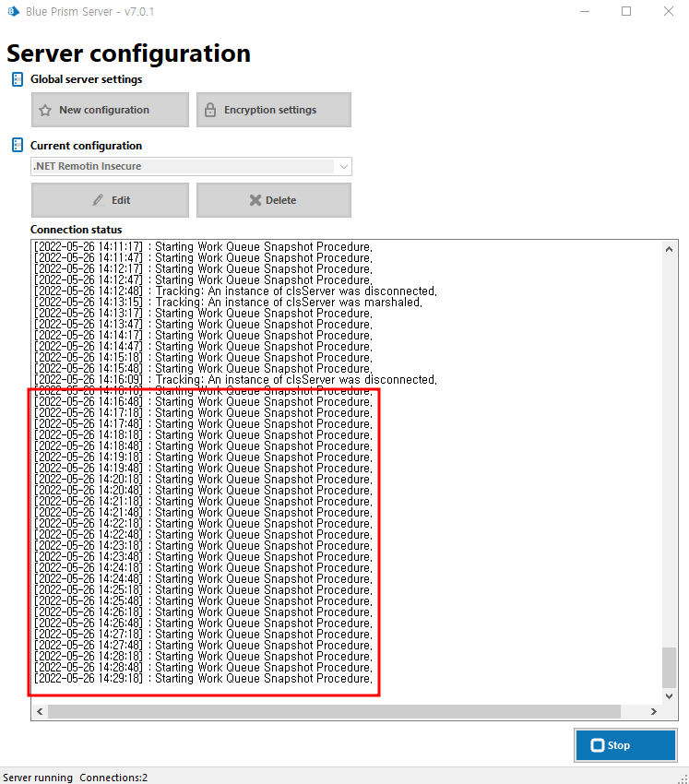Click the New configuration button
689x784 pixels.
coord(110,110)
